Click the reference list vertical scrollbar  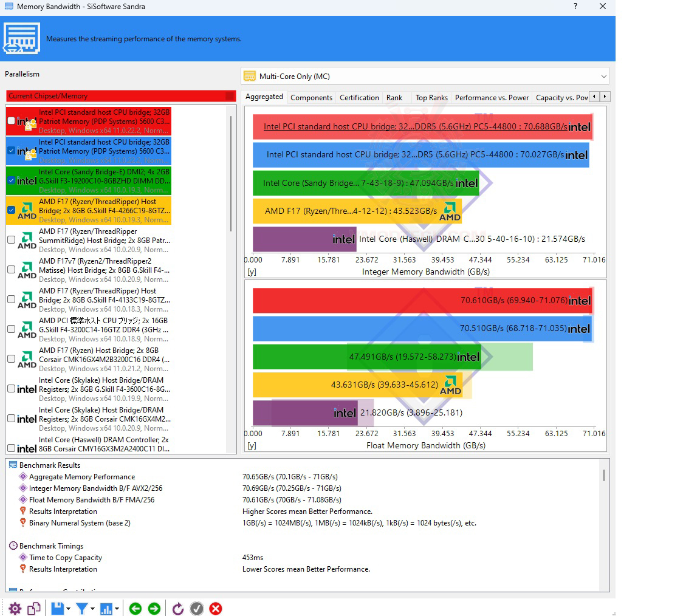pos(231,174)
